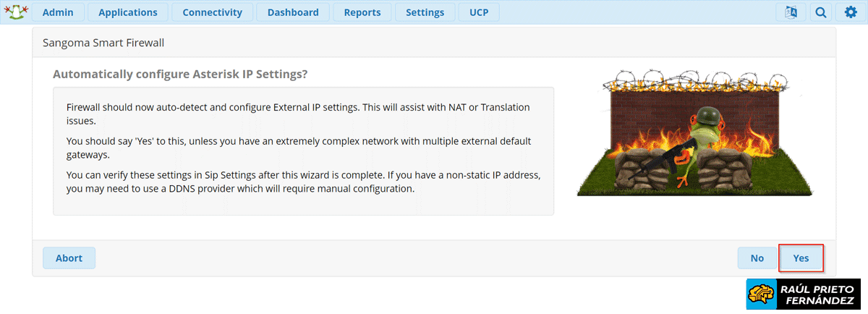
Task: Open the gear settings icon
Action: click(851, 12)
